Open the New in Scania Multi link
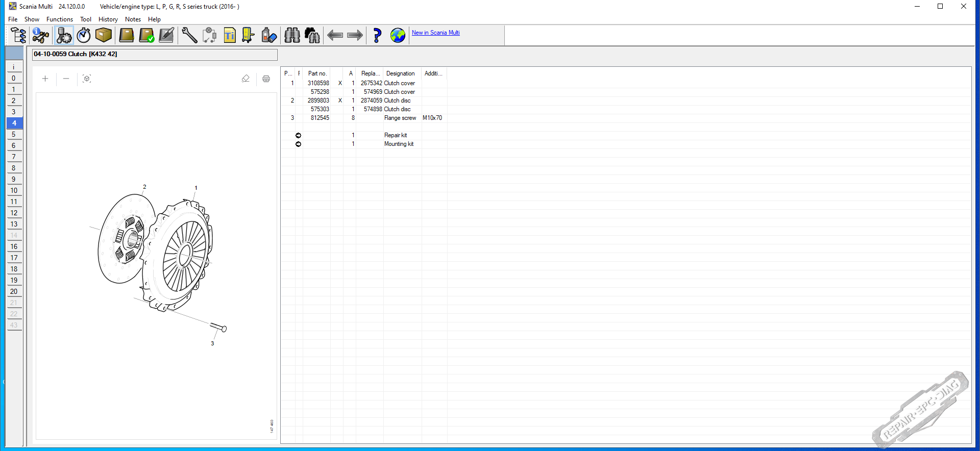Image resolution: width=980 pixels, height=451 pixels. click(436, 33)
